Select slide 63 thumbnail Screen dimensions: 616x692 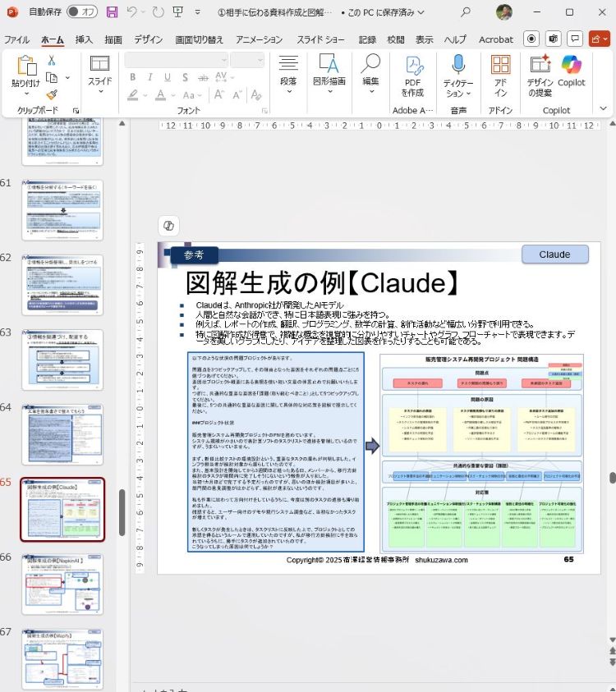point(62,360)
